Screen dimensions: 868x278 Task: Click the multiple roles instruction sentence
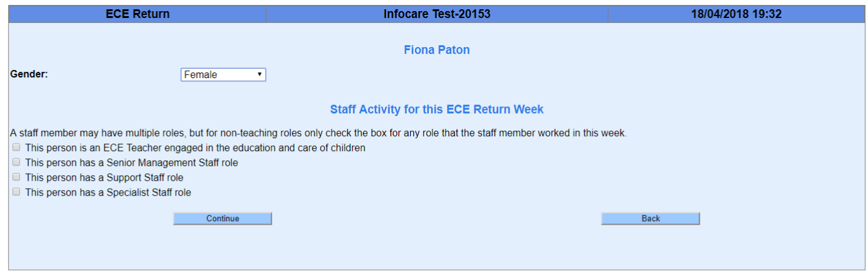click(319, 133)
